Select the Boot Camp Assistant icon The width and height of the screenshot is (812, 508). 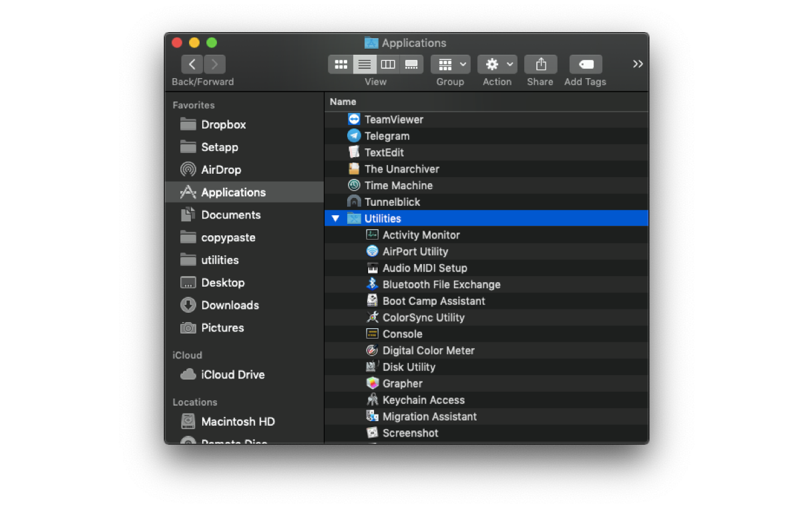373,301
